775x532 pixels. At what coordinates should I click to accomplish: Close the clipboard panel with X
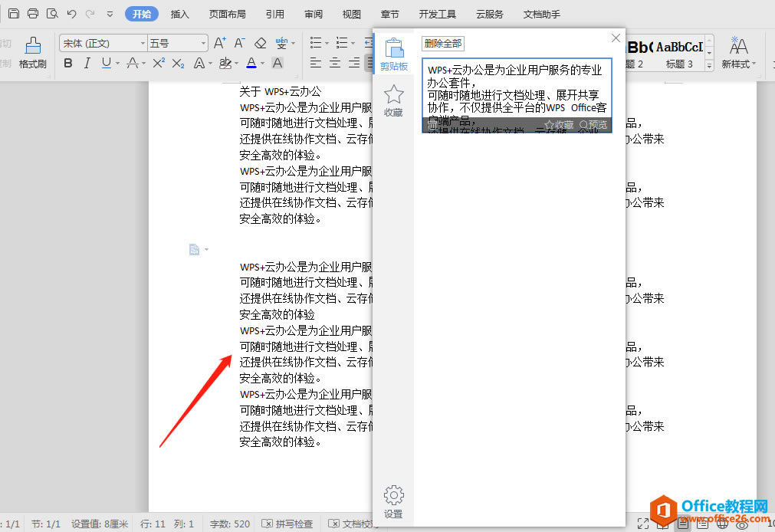pyautogui.click(x=616, y=38)
